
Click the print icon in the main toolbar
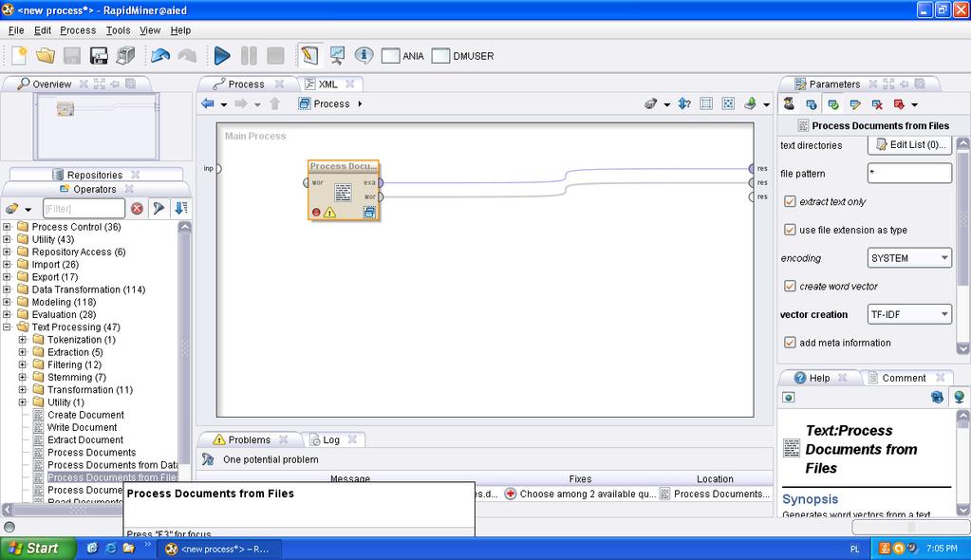click(x=125, y=56)
